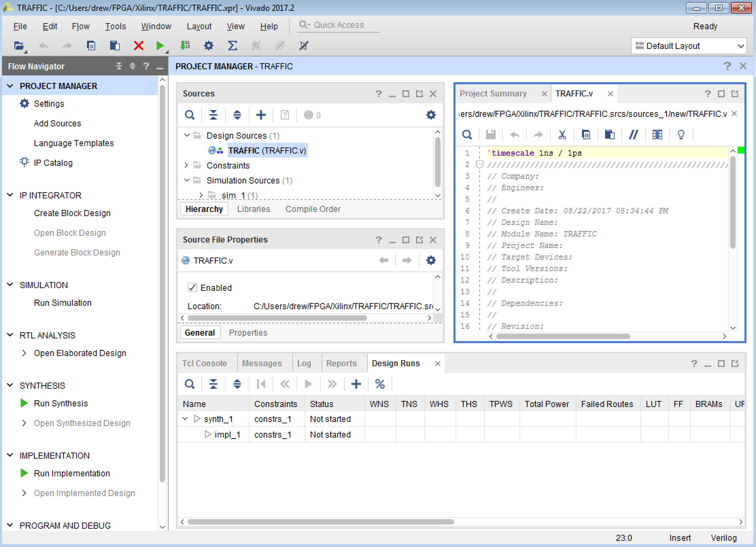Open IP Catalog in Flow Navigator
Screen dimensions: 756x547
[x=53, y=163]
